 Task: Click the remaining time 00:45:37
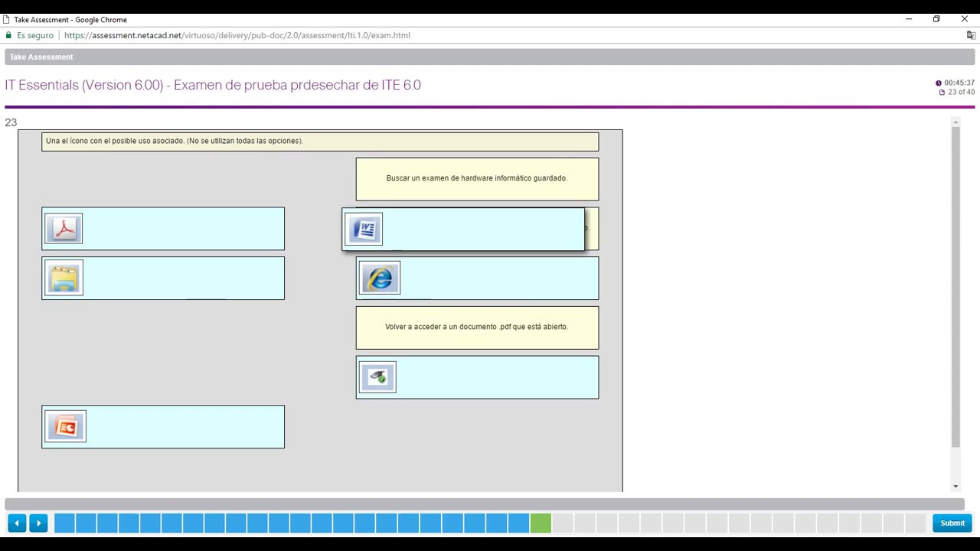point(959,83)
